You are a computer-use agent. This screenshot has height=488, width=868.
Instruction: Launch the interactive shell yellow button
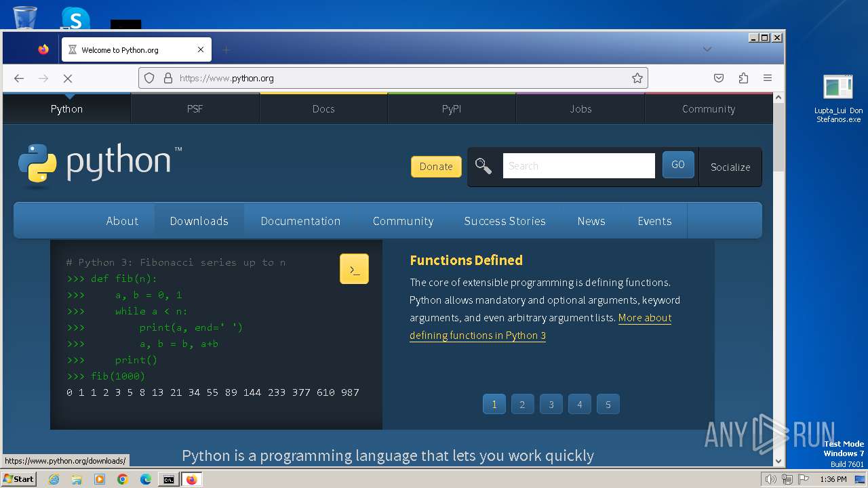click(x=354, y=269)
